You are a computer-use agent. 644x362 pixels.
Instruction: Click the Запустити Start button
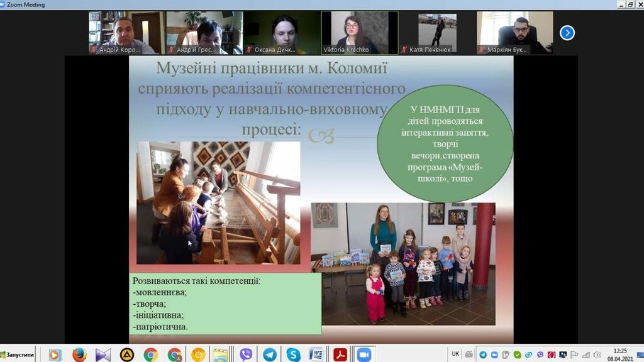pos(18,354)
